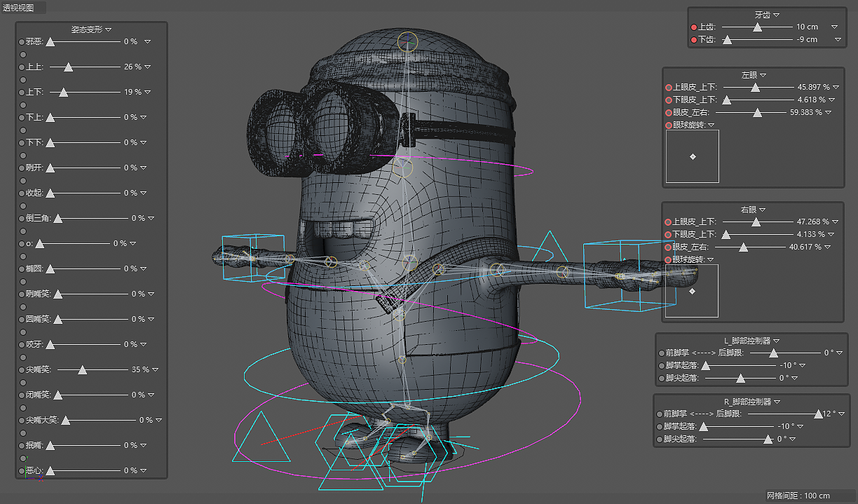Open dropdown arrow after 12 ° in R_脚部控制器
858x504 pixels.
841,414
